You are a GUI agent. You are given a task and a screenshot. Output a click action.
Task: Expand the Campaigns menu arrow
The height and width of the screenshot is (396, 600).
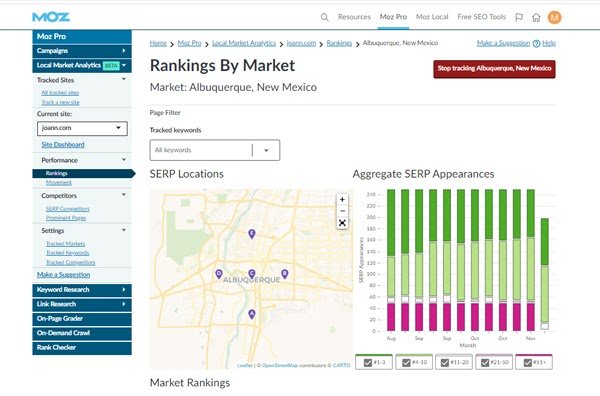(124, 51)
